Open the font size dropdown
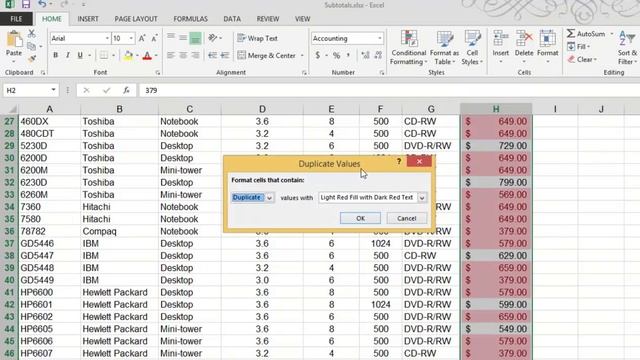The width and height of the screenshot is (640, 360). [x=131, y=38]
